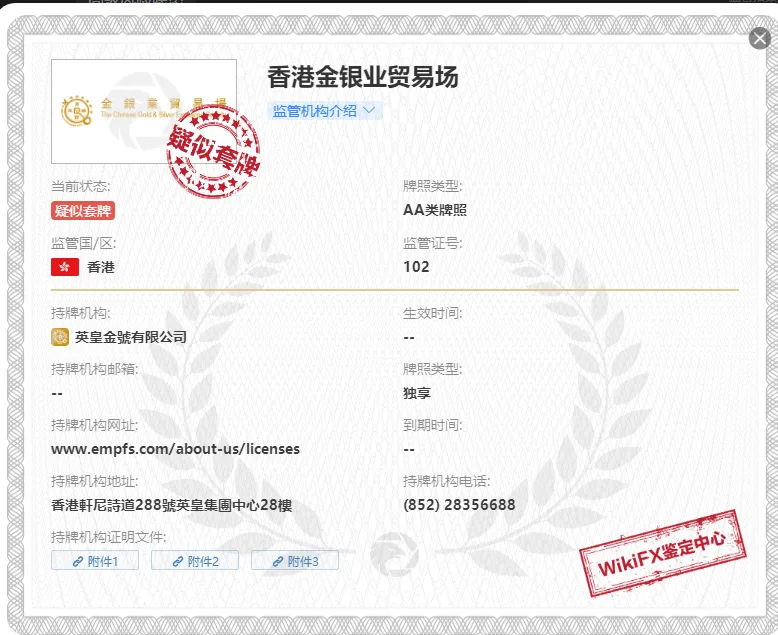Screen dimensions: 778x635
Task: Expand the 监管机构介绍 dropdown
Action: click(x=325, y=111)
